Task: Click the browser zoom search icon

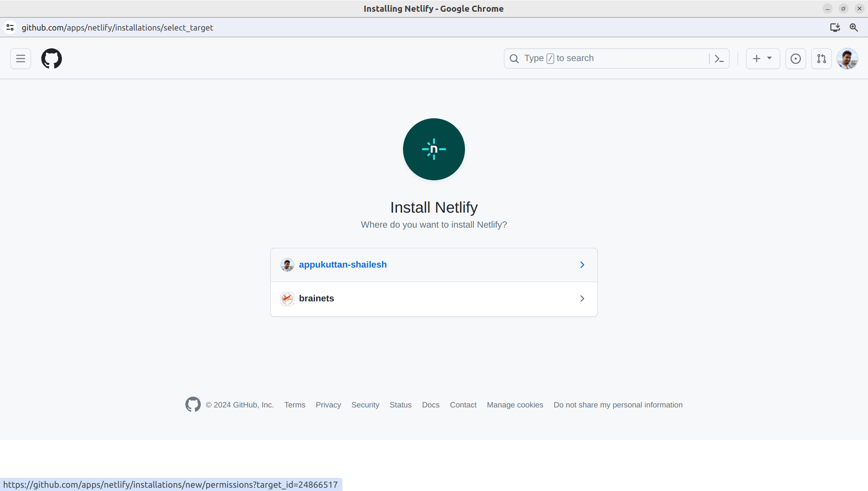Action: [854, 28]
